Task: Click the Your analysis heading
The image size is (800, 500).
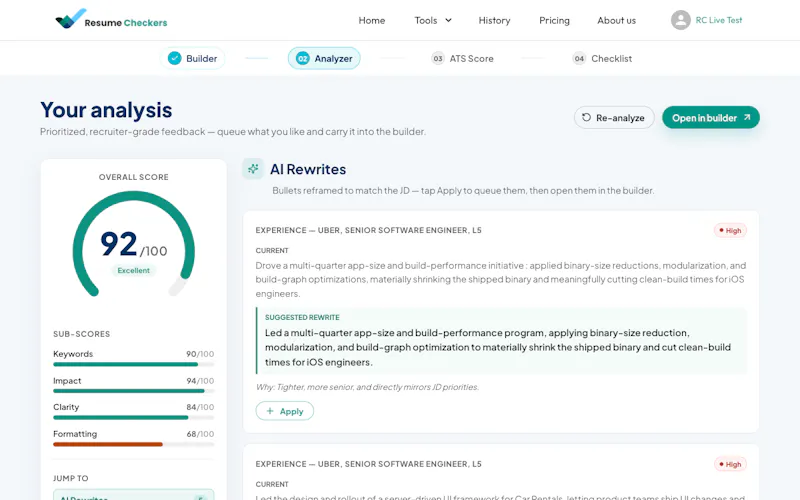Action: [x=106, y=110]
